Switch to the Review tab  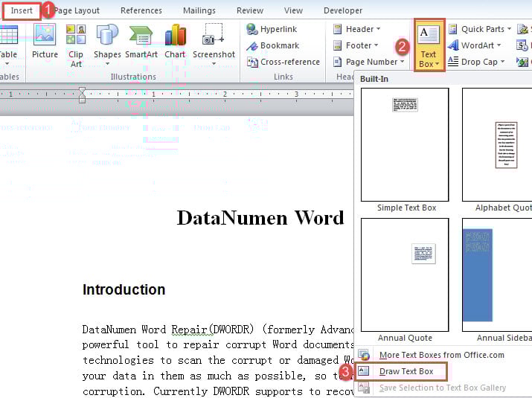tap(250, 10)
